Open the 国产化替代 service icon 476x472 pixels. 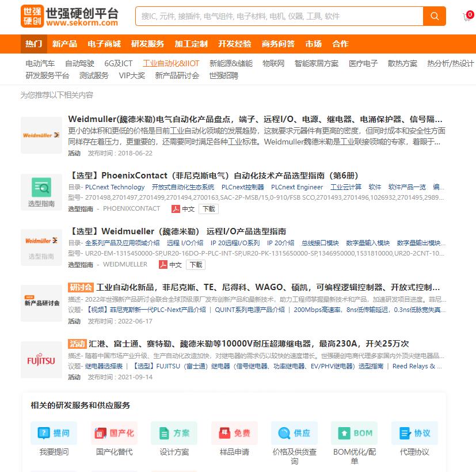click(x=114, y=433)
